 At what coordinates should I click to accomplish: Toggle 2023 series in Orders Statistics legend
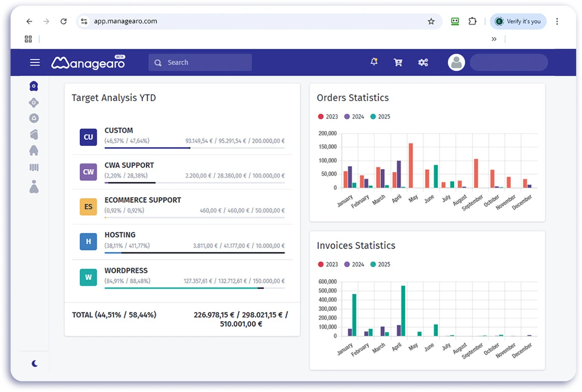[328, 117]
